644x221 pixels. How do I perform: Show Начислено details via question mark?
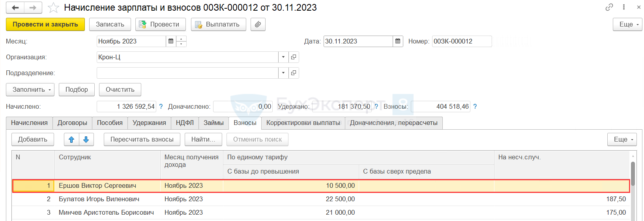[161, 106]
